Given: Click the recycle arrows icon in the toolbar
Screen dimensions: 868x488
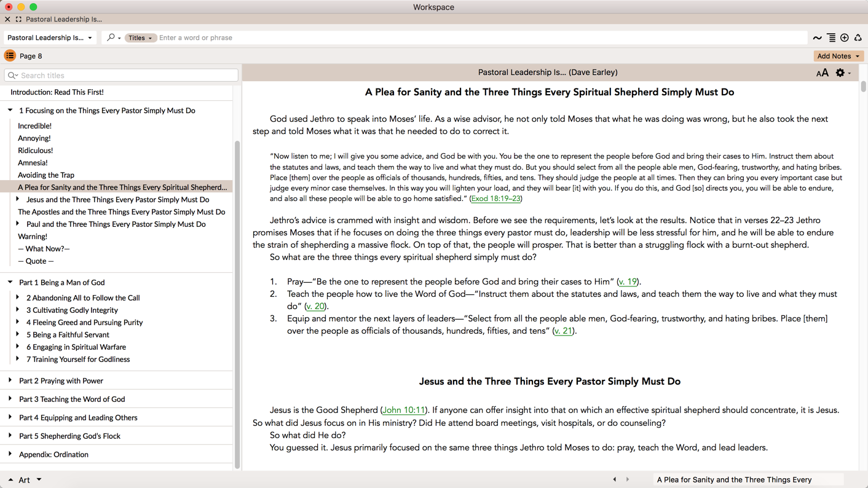Looking at the screenshot, I should pos(858,38).
